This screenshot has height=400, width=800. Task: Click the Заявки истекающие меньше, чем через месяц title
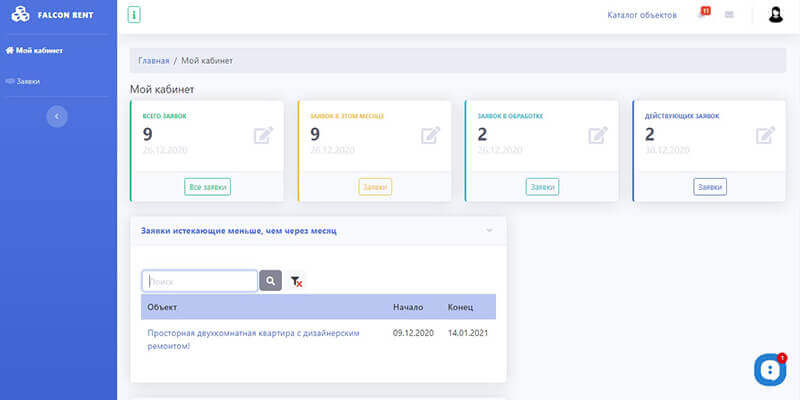238,231
